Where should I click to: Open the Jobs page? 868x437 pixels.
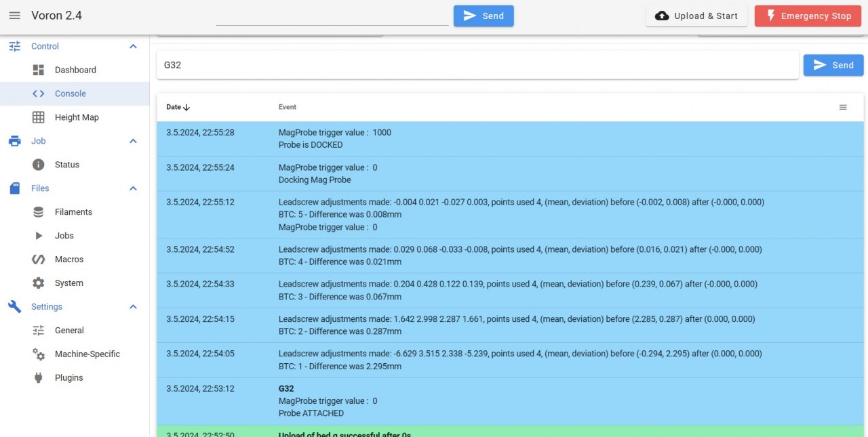coord(64,236)
